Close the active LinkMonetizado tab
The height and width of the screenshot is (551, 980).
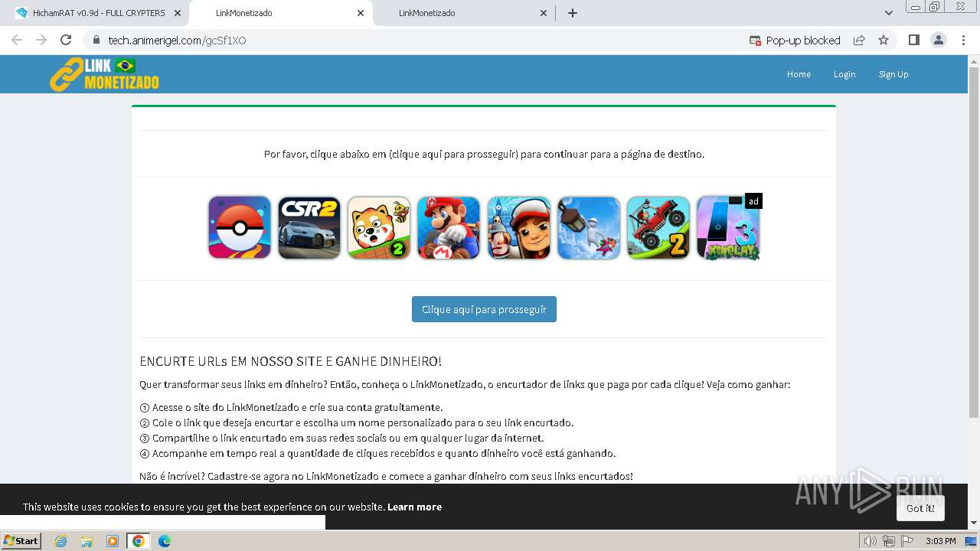(361, 13)
